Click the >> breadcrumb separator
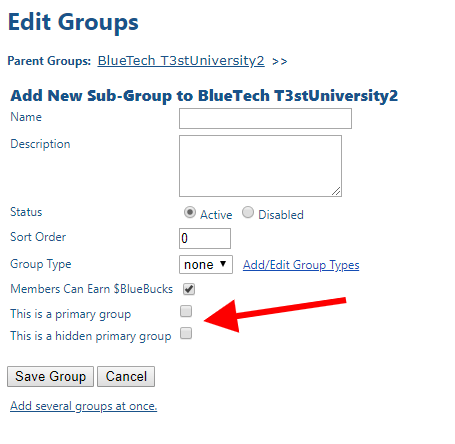This screenshot has height=444, width=455. point(279,62)
